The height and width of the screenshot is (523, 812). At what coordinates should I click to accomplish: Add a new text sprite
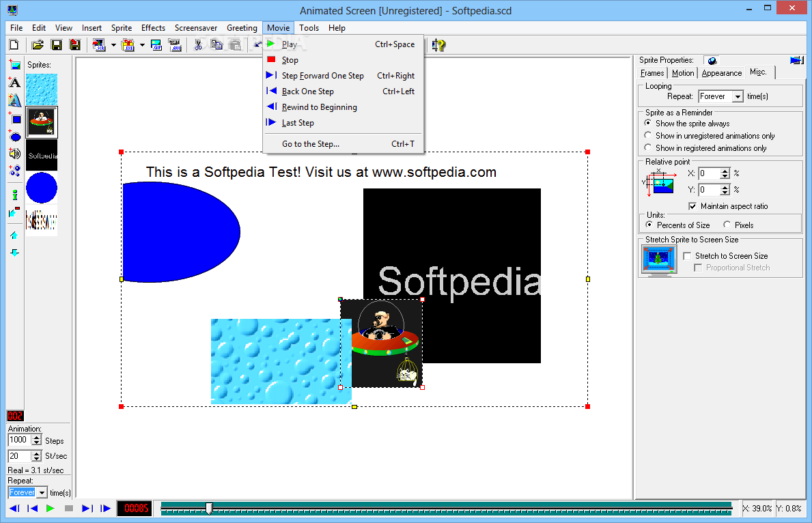[x=14, y=83]
